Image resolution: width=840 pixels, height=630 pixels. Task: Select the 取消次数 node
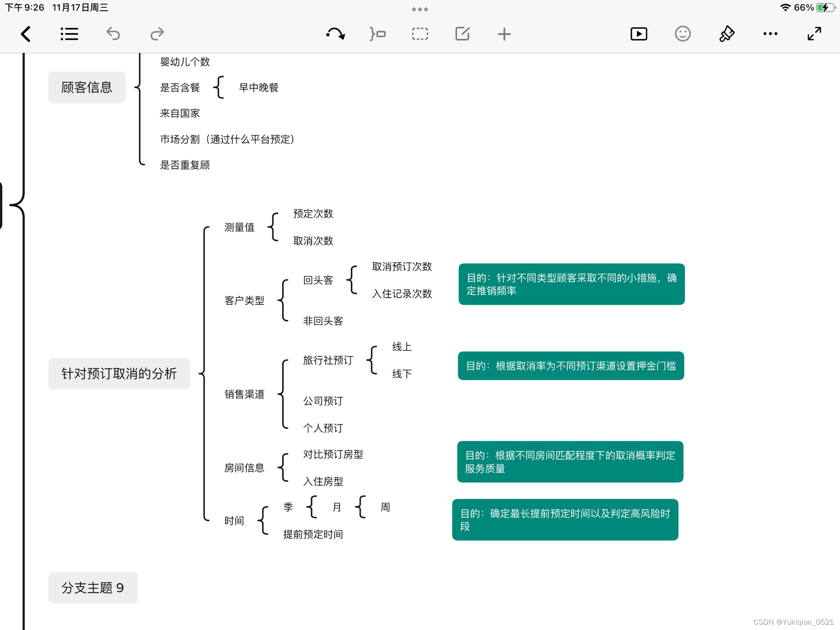tap(313, 241)
